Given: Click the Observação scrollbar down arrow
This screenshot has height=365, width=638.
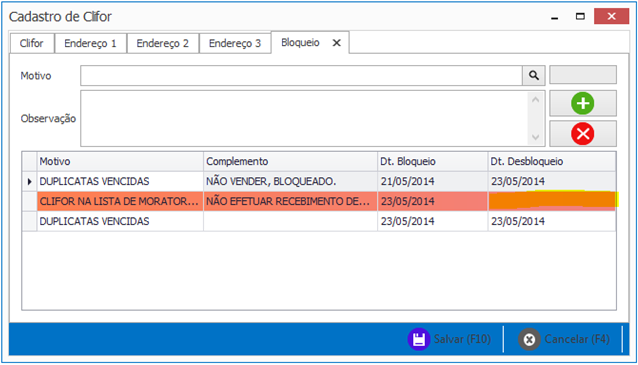Looking at the screenshot, I should [535, 137].
